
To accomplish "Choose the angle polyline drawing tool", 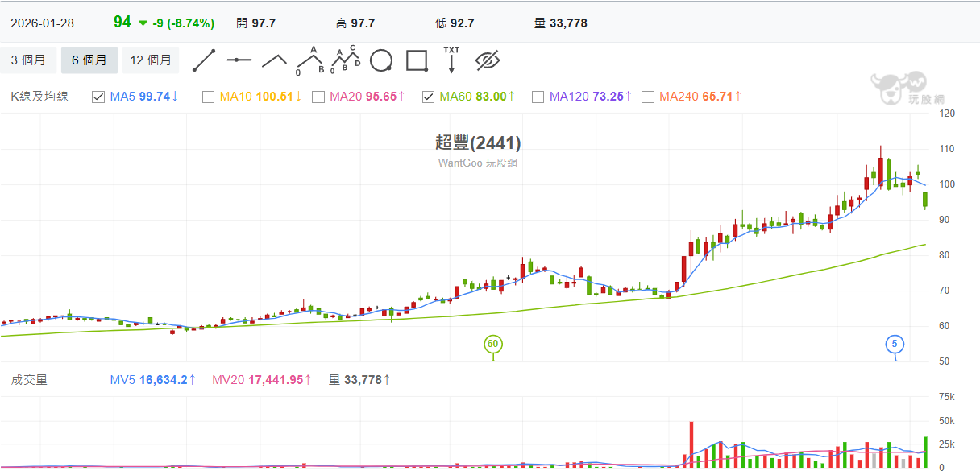I will pos(275,60).
